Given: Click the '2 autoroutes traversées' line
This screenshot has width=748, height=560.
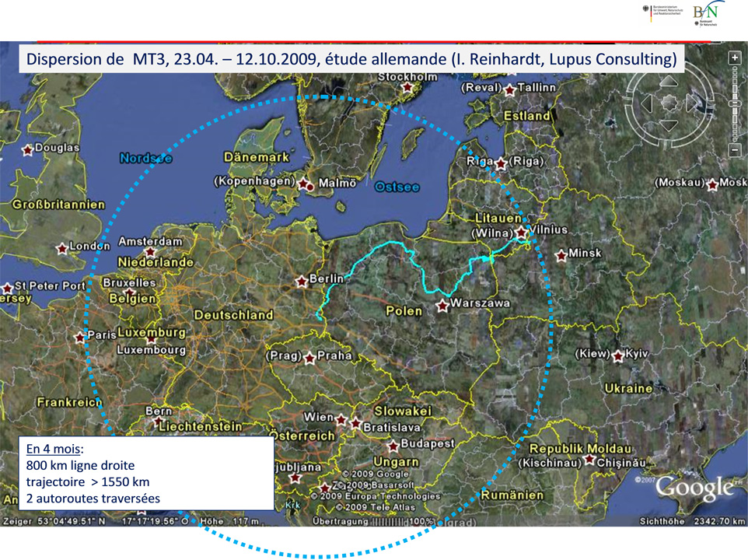Looking at the screenshot, I should pos(93,499).
